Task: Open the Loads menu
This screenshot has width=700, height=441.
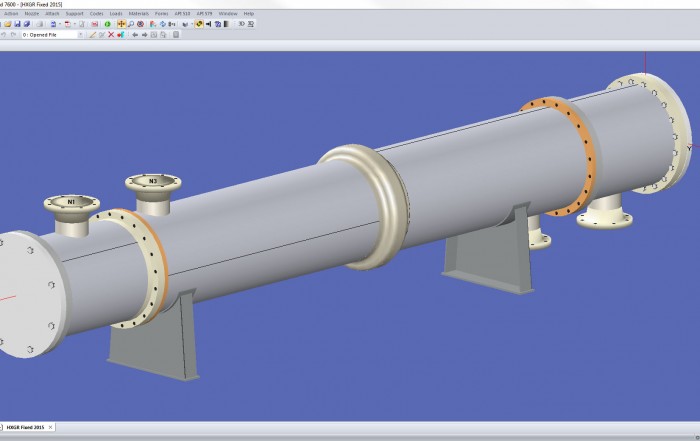Action: [116, 14]
